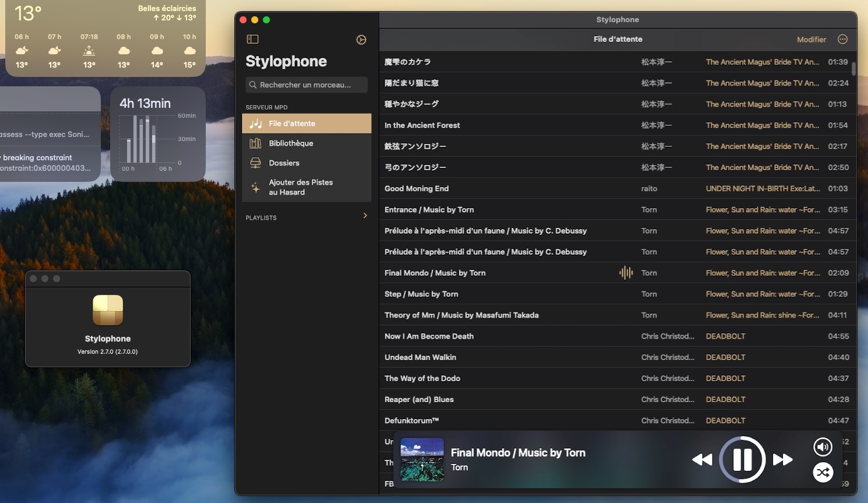Open the volume control button
The image size is (868, 503).
click(x=823, y=447)
